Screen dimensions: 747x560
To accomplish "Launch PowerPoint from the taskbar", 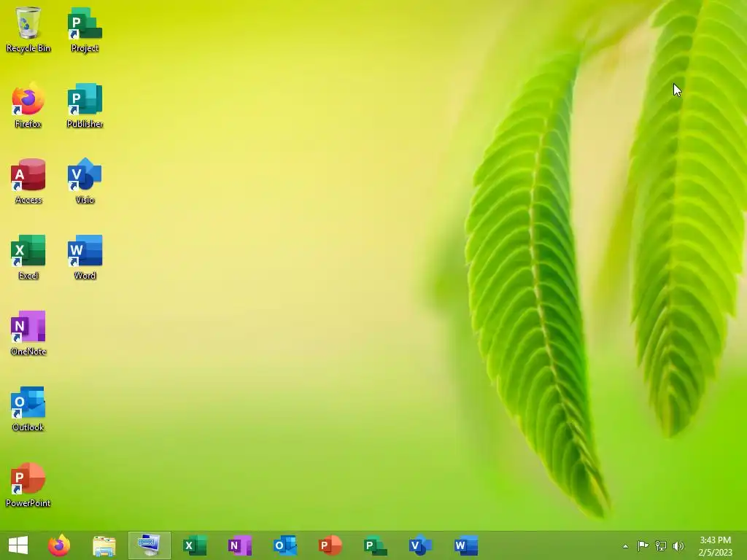I will (x=330, y=545).
